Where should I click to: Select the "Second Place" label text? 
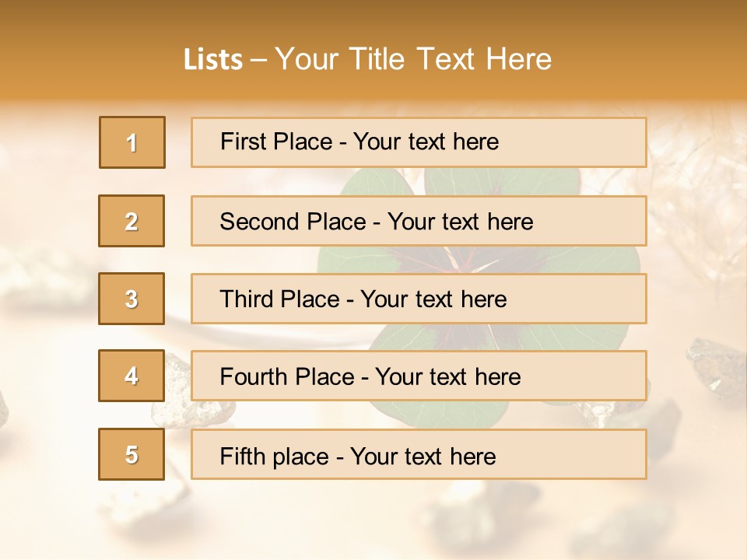[292, 222]
